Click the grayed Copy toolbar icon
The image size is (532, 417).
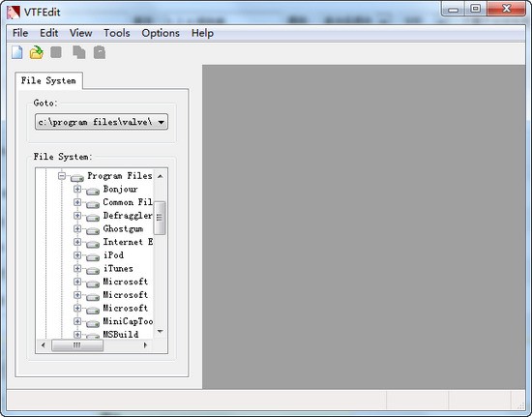click(x=78, y=52)
